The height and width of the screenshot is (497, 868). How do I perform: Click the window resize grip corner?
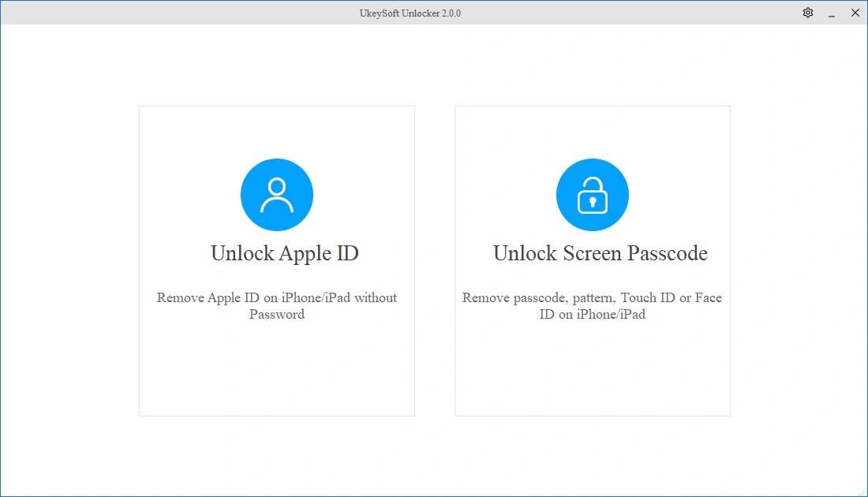[x=862, y=492]
